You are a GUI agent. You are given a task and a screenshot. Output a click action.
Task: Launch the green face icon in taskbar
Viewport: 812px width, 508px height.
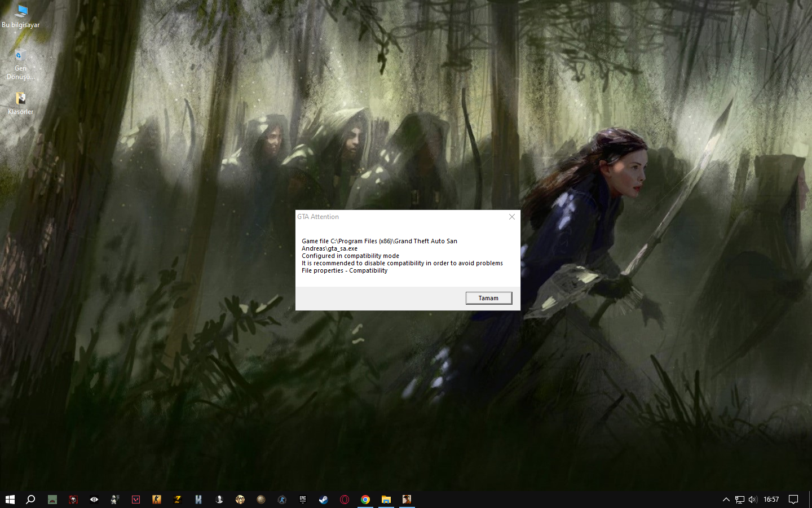pyautogui.click(x=52, y=500)
